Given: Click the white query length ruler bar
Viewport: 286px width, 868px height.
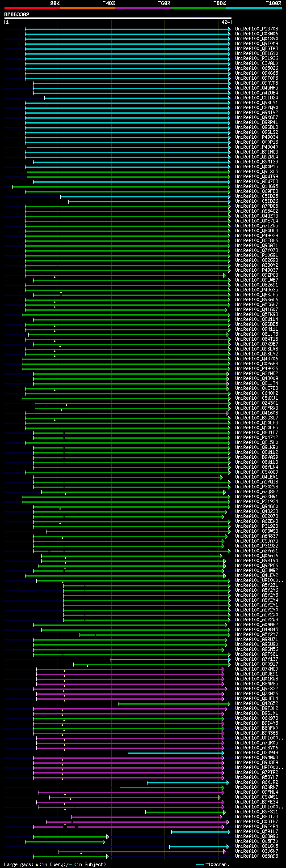Looking at the screenshot, I should pos(118,18).
